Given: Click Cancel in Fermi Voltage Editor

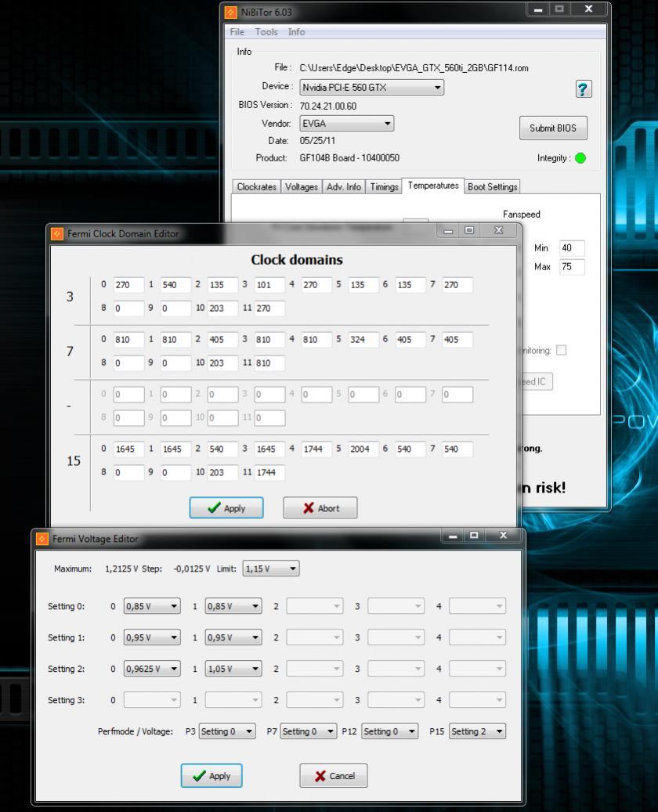Looking at the screenshot, I should (x=333, y=776).
